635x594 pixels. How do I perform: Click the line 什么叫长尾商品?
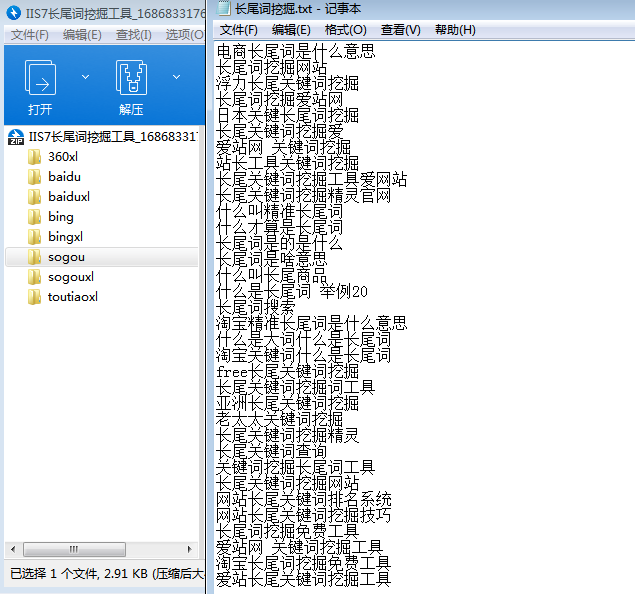(271, 276)
